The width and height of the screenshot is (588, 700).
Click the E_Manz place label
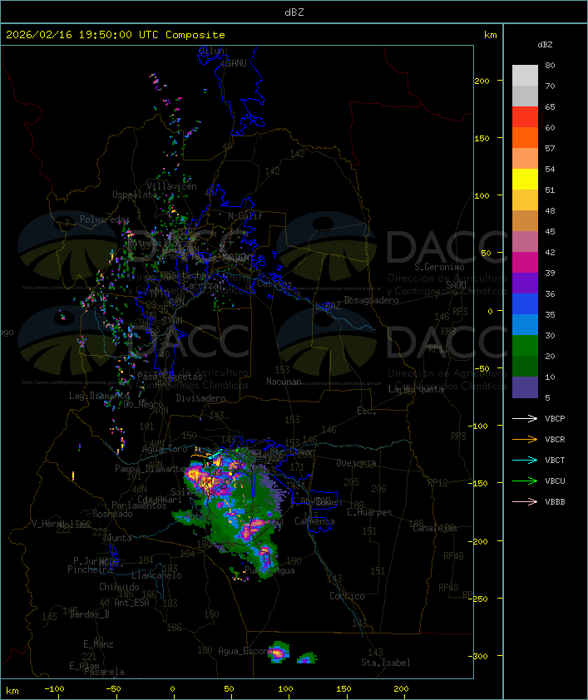click(x=98, y=644)
